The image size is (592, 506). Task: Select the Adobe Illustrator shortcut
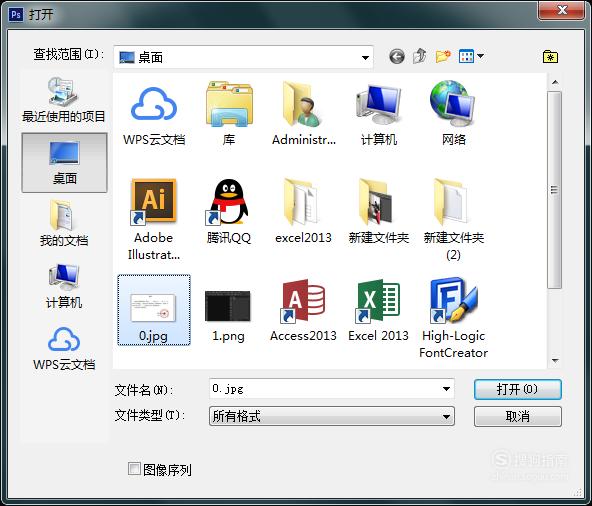coord(154,219)
